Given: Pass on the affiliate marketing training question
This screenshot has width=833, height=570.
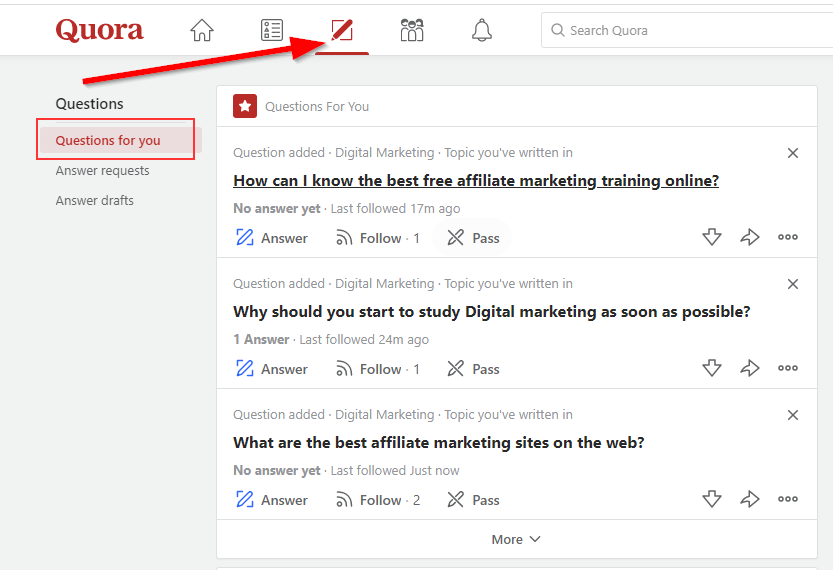Looking at the screenshot, I should coord(473,237).
